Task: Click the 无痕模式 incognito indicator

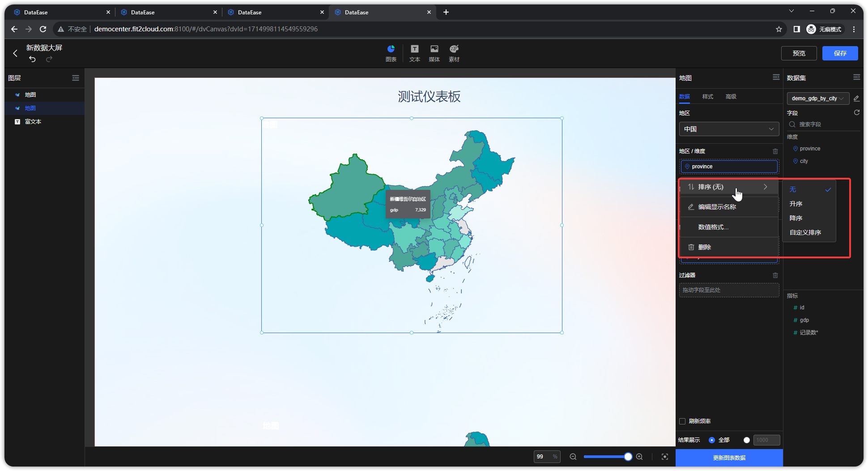Action: (x=824, y=29)
